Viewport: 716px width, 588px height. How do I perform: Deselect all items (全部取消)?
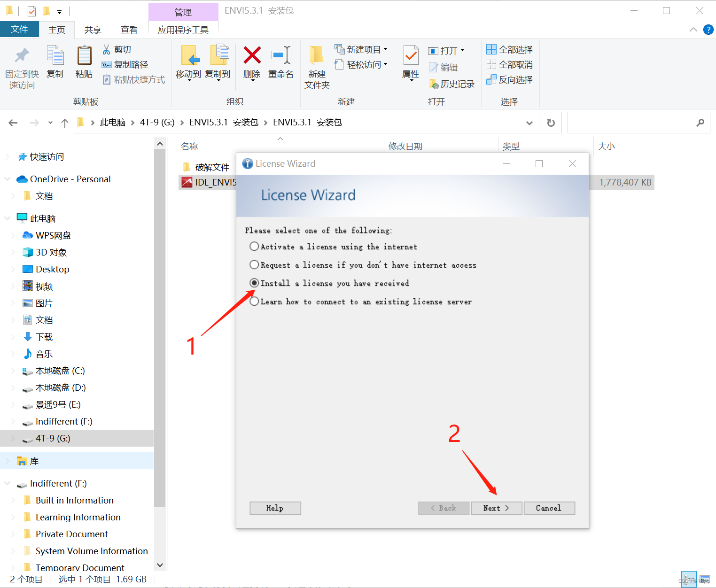pyautogui.click(x=510, y=64)
